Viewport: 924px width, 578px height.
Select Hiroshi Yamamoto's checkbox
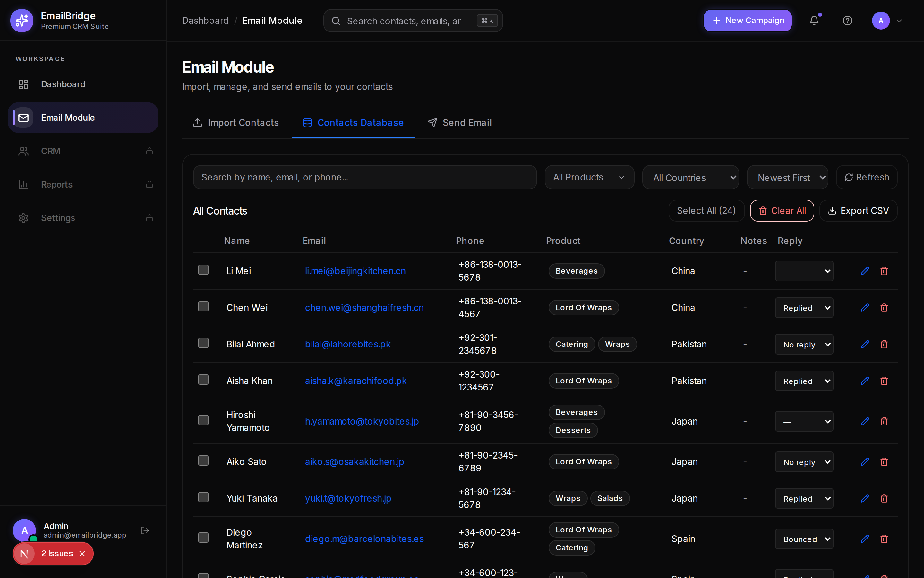click(x=203, y=420)
